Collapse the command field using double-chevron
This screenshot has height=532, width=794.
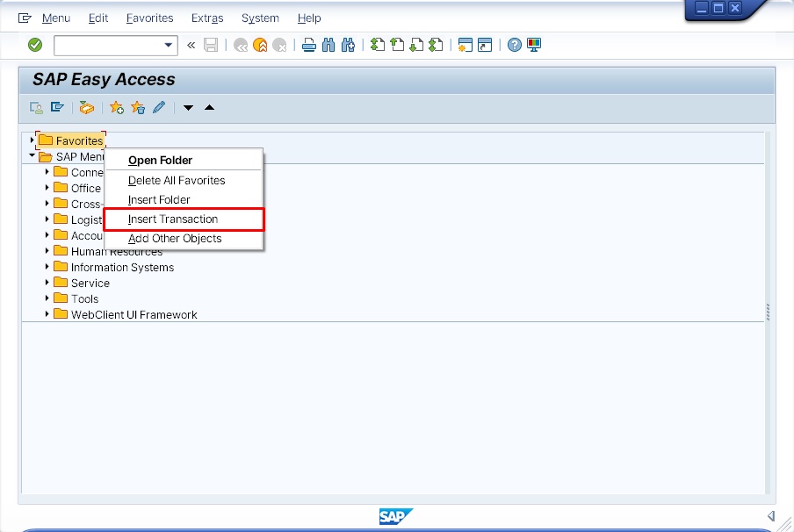point(191,45)
